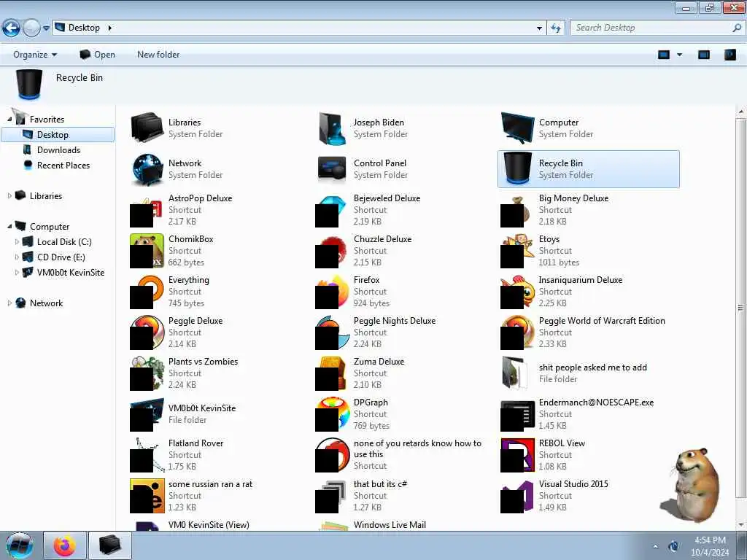Show hidden system tray icons arrow
The image size is (747, 560).
click(655, 547)
